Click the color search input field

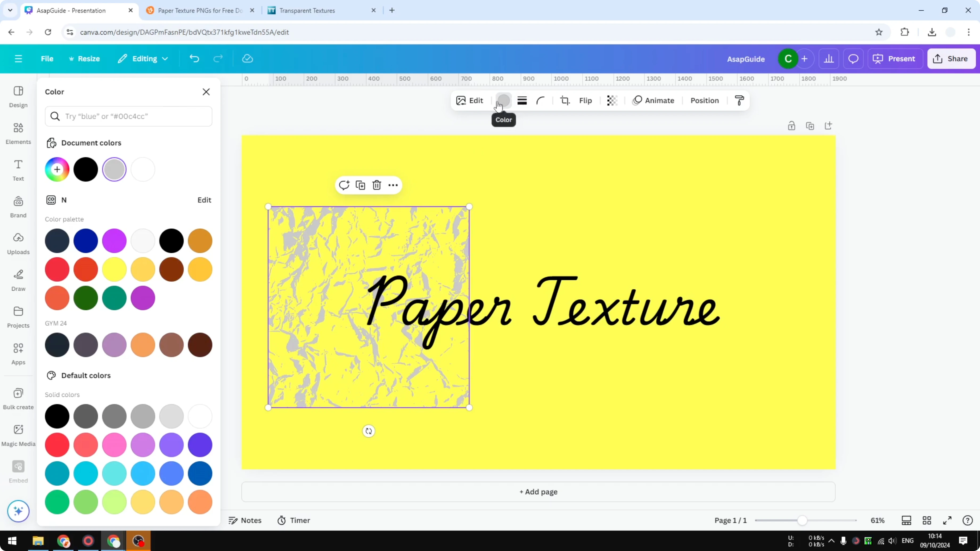tap(129, 116)
